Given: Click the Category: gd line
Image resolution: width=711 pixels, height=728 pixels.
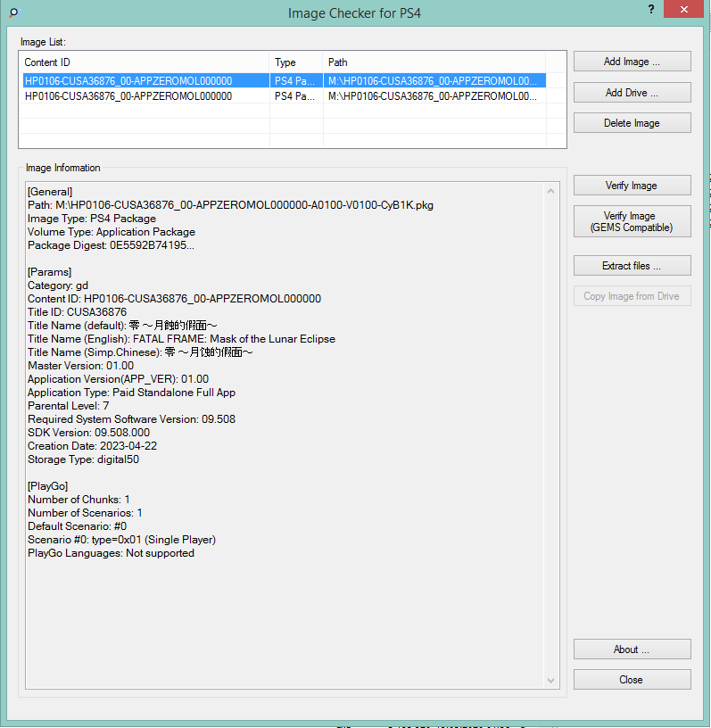Looking at the screenshot, I should 58,285.
